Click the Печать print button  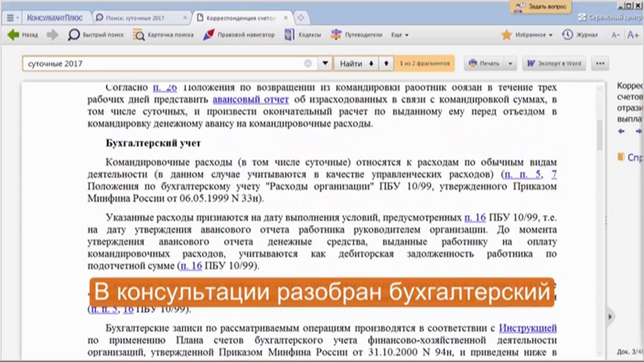tap(484, 63)
